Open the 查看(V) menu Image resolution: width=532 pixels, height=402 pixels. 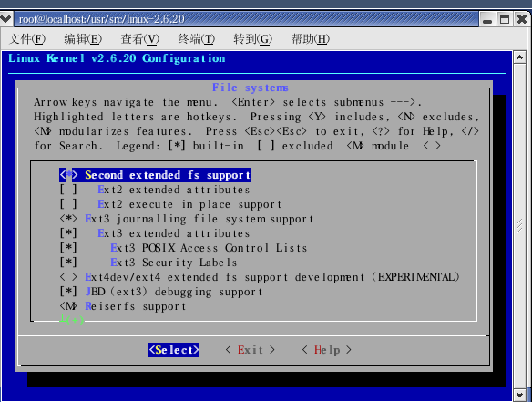140,39
